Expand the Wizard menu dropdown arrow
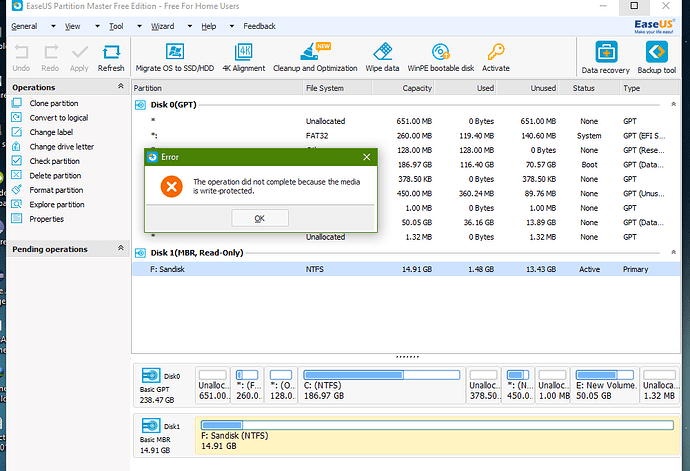690x471 pixels. (190, 26)
